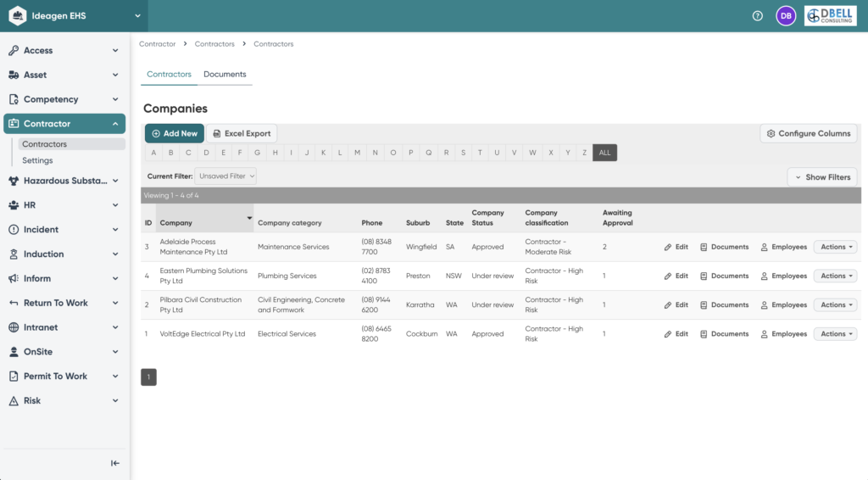Click the Company Status column header

coord(487,218)
